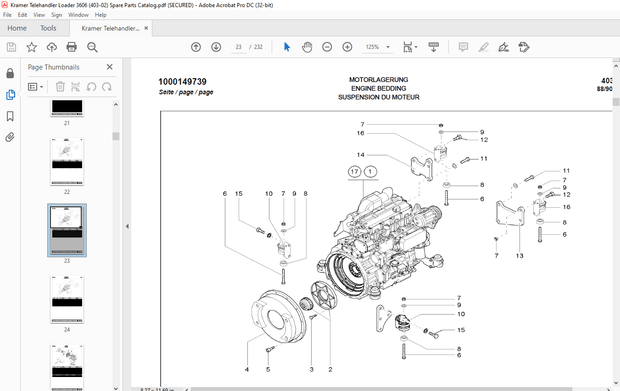Save the file using the toolbar icon

click(11, 47)
